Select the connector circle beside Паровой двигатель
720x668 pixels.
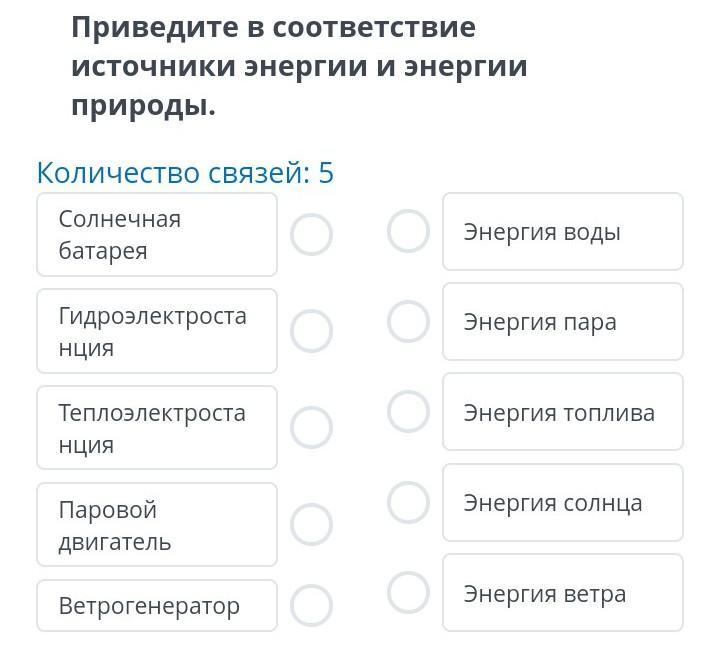(x=311, y=524)
